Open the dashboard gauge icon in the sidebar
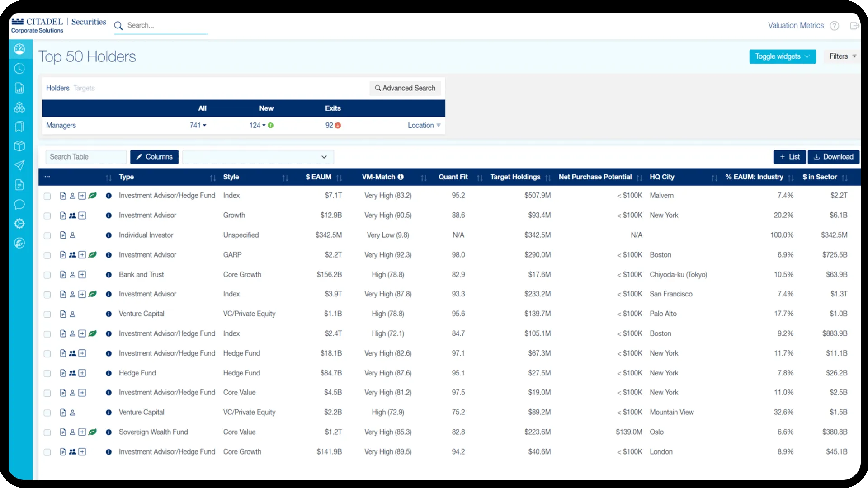 [x=19, y=49]
